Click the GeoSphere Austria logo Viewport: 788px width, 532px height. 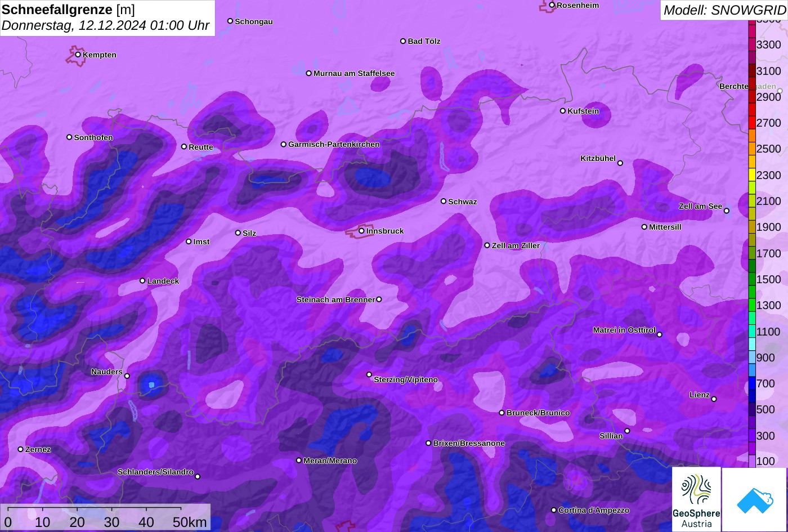696,499
